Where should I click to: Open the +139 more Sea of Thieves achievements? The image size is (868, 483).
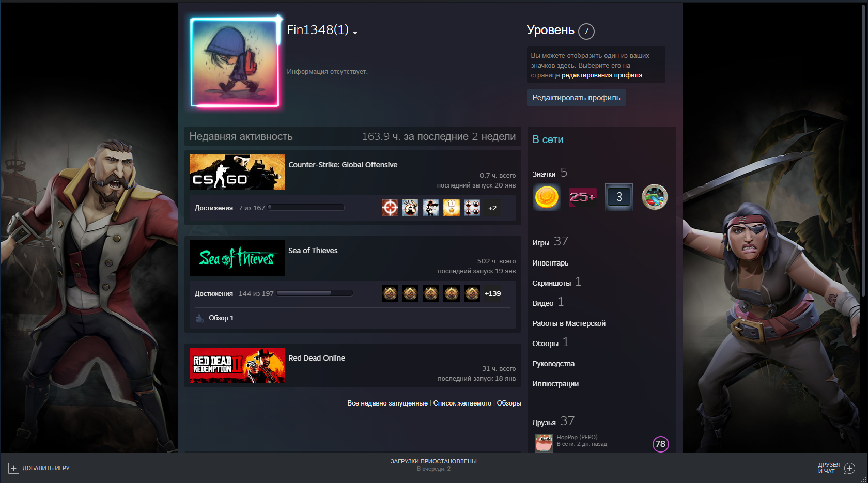coord(492,293)
